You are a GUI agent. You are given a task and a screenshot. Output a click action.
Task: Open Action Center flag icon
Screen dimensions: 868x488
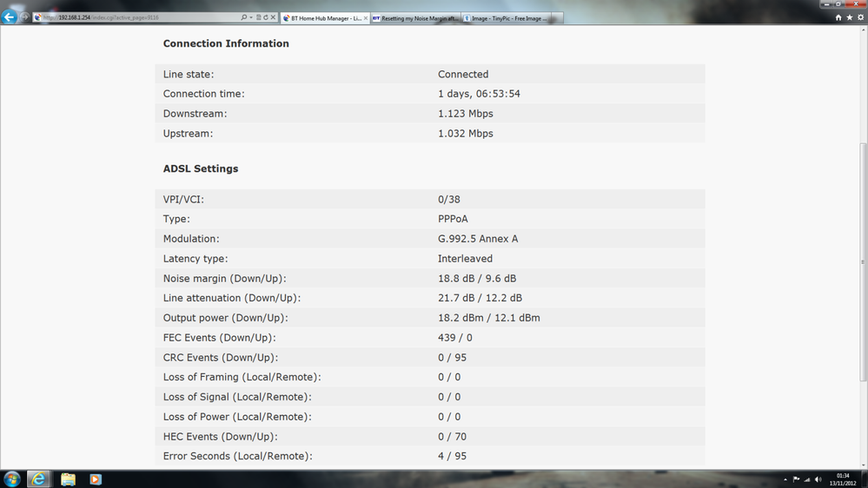pyautogui.click(x=796, y=479)
